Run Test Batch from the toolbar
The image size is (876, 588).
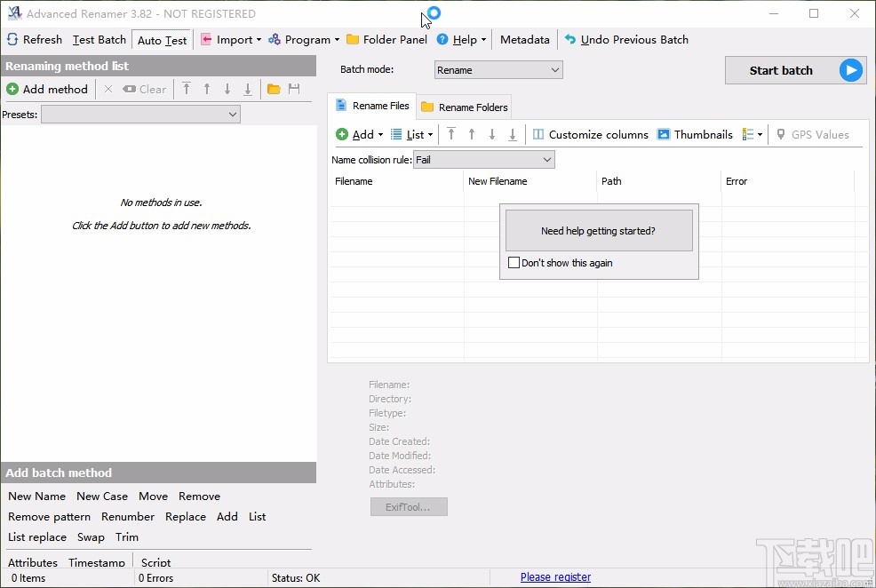pyautogui.click(x=100, y=40)
